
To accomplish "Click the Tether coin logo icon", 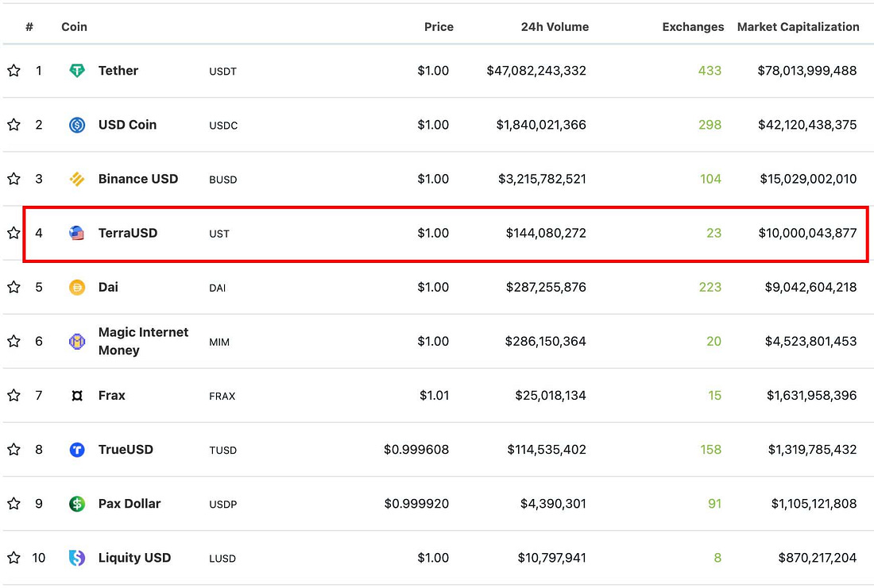I will (77, 70).
